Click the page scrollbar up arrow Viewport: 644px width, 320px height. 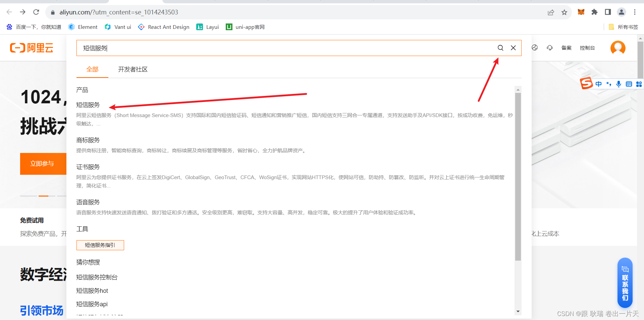point(640,38)
